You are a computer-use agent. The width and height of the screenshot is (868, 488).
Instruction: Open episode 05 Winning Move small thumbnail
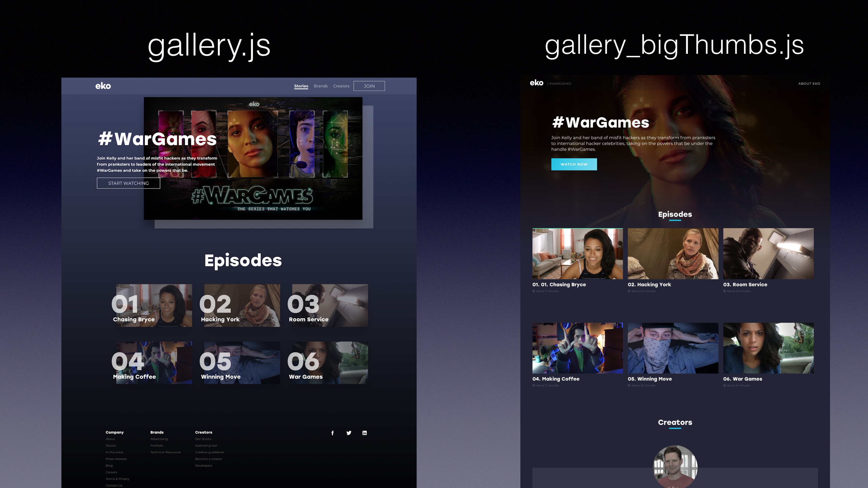point(242,362)
